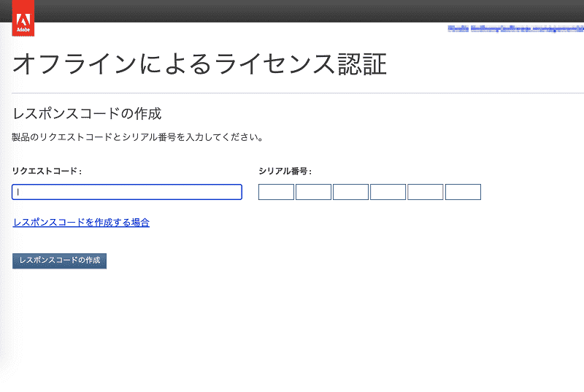
Task: Click the blurred link at top right
Action: 516,28
